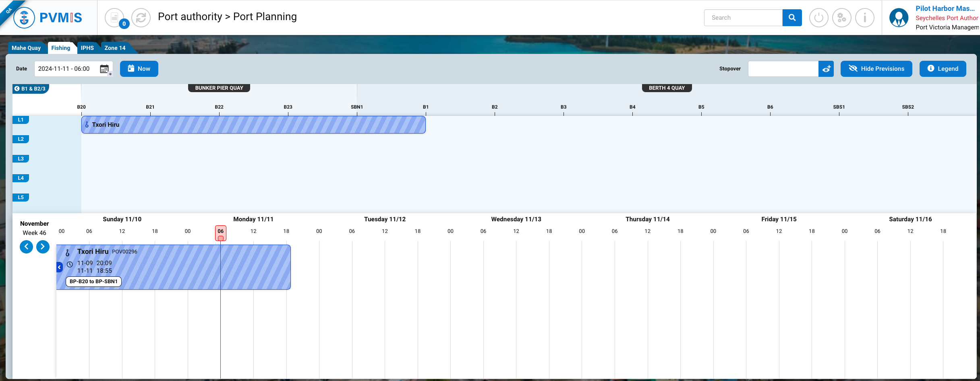This screenshot has height=381, width=980.
Task: Click the refresh sync icon
Action: [x=141, y=18]
